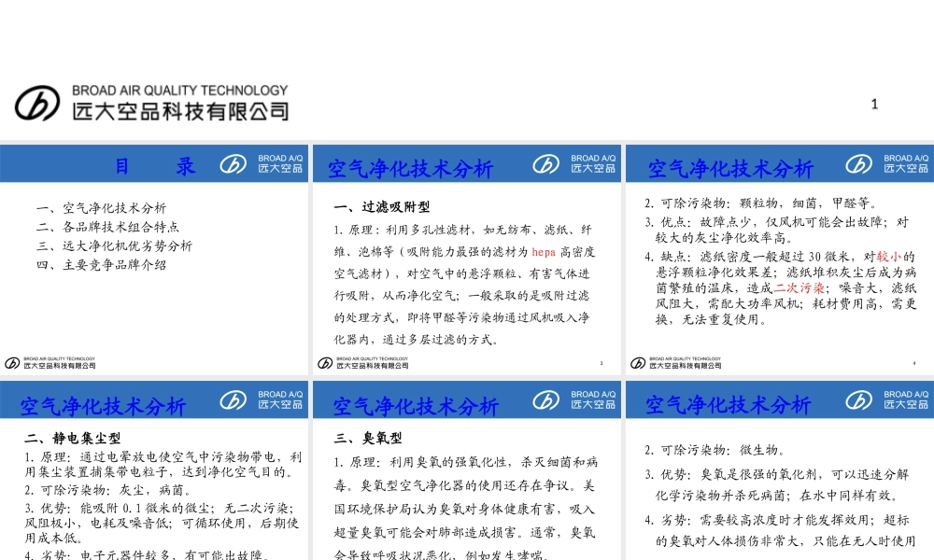
Task: Click the footer Broad logo under the contents slide
Action: (x=13, y=361)
